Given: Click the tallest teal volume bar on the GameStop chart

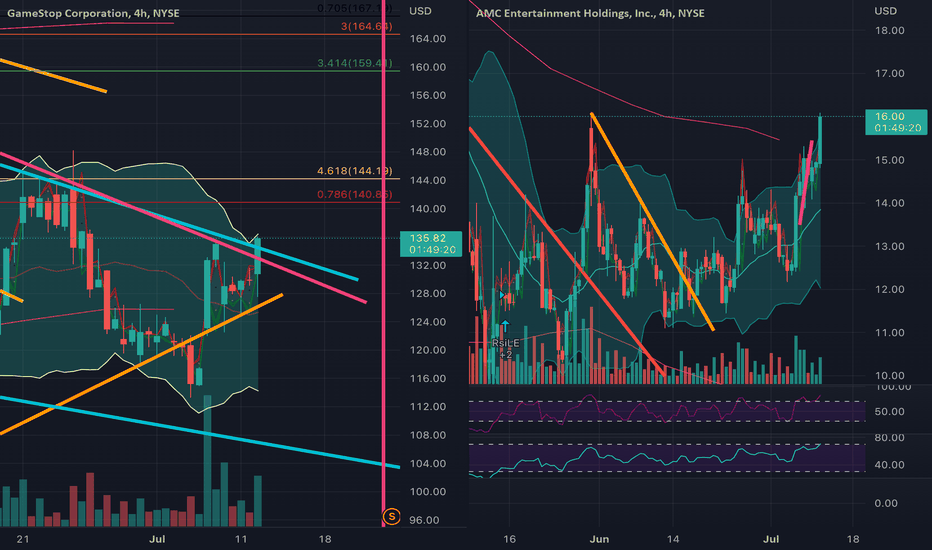Looking at the screenshot, I should [207, 461].
